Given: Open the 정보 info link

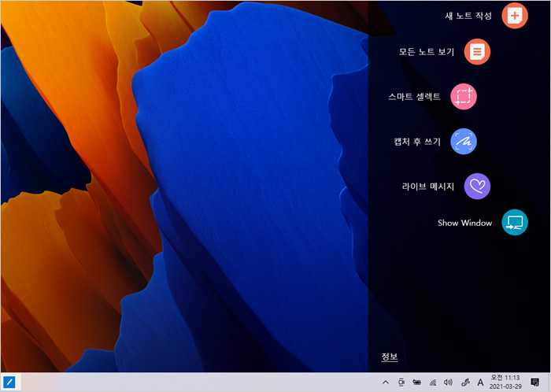Looking at the screenshot, I should (x=390, y=357).
